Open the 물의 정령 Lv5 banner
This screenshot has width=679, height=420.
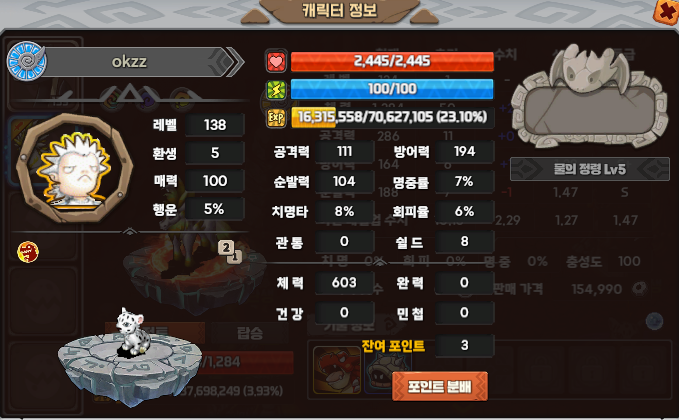(590, 169)
